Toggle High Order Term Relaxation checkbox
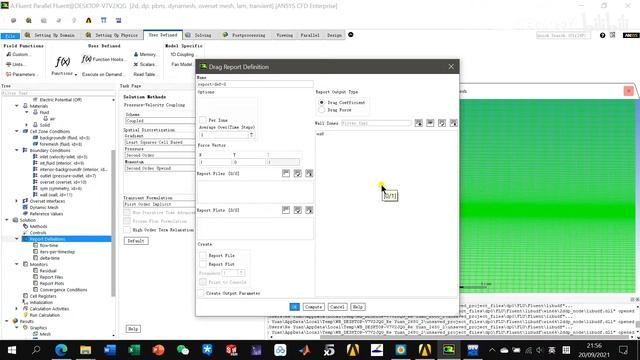The height and width of the screenshot is (360, 640). pyautogui.click(x=127, y=230)
